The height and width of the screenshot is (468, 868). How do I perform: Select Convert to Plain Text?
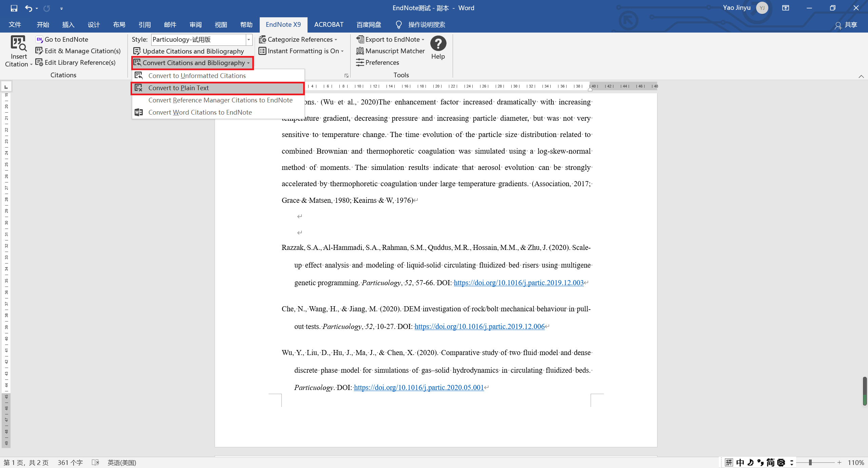[x=218, y=88]
